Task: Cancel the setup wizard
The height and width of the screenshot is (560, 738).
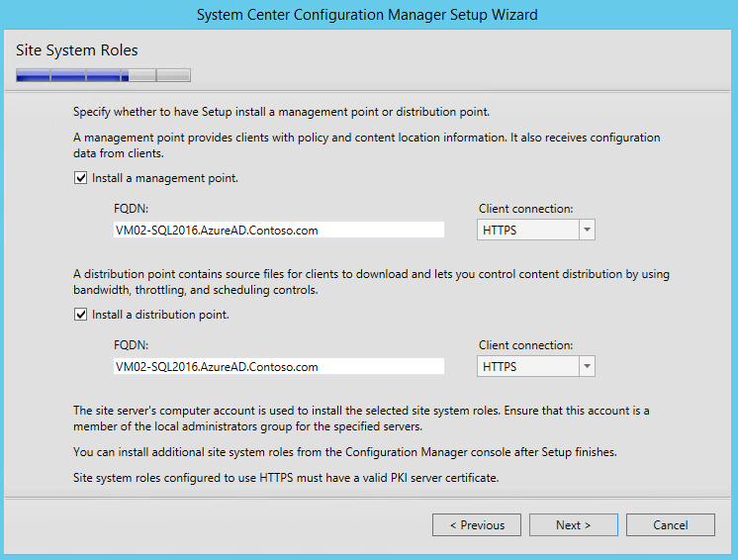Action: (670, 525)
